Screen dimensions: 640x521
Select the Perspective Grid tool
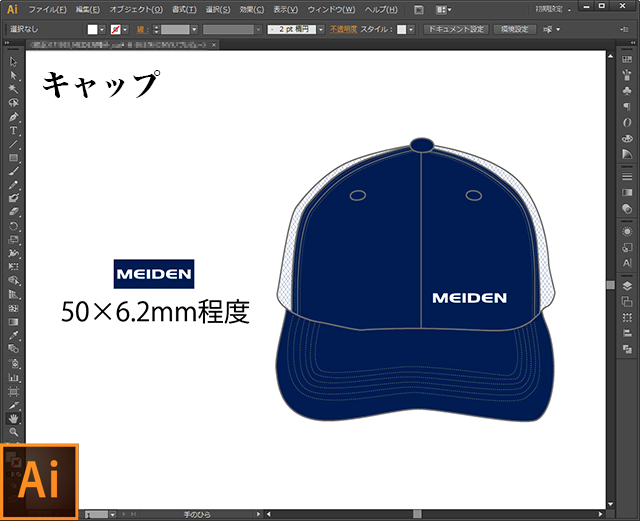(13, 294)
